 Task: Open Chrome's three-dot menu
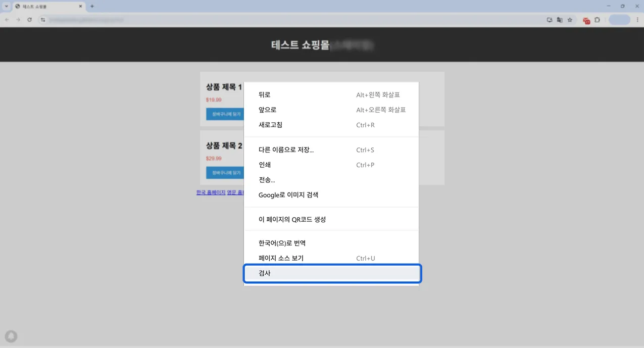(636, 20)
